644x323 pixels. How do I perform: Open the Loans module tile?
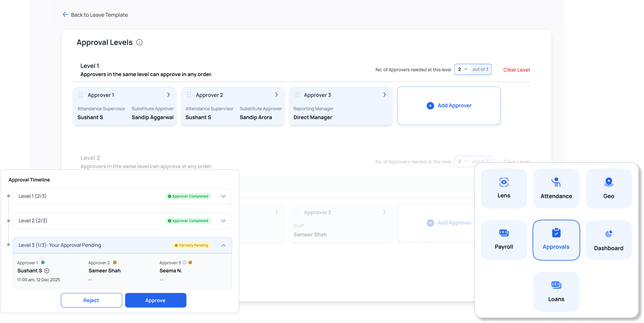pyautogui.click(x=556, y=291)
